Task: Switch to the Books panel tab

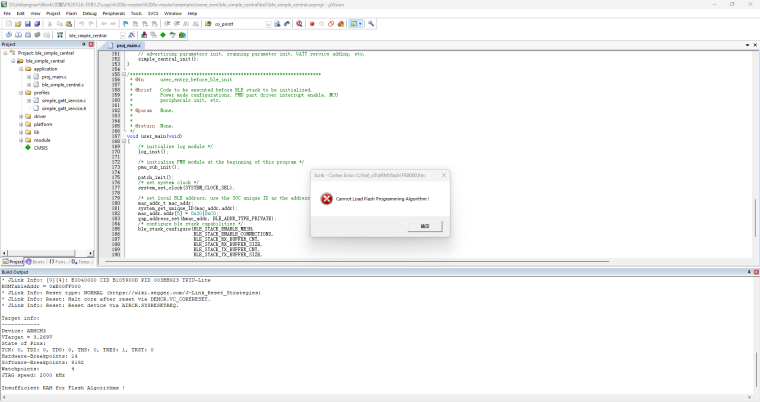Action: pyautogui.click(x=35, y=261)
